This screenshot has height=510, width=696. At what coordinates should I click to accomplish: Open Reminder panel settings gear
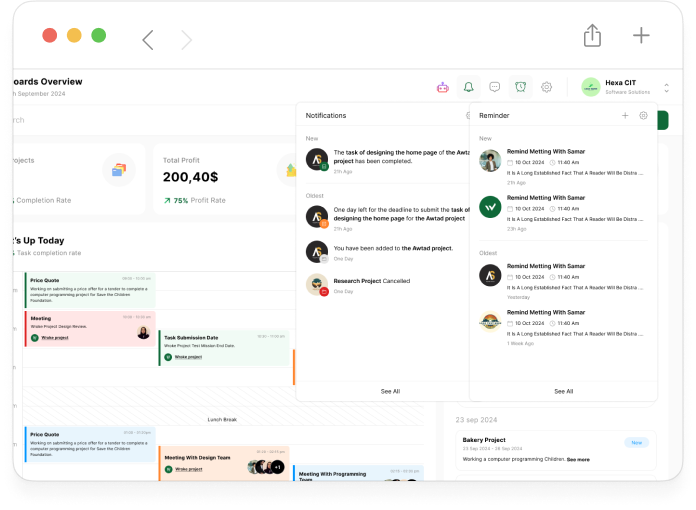point(643,116)
